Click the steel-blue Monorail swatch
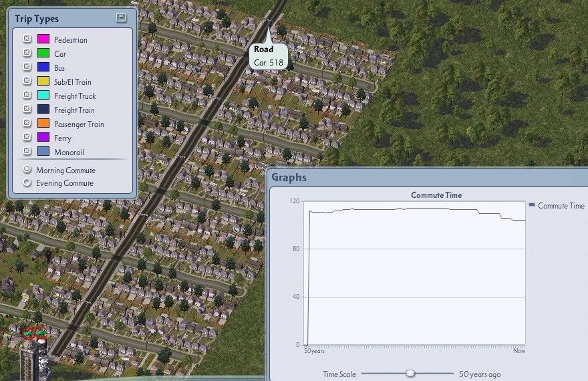 (x=43, y=151)
